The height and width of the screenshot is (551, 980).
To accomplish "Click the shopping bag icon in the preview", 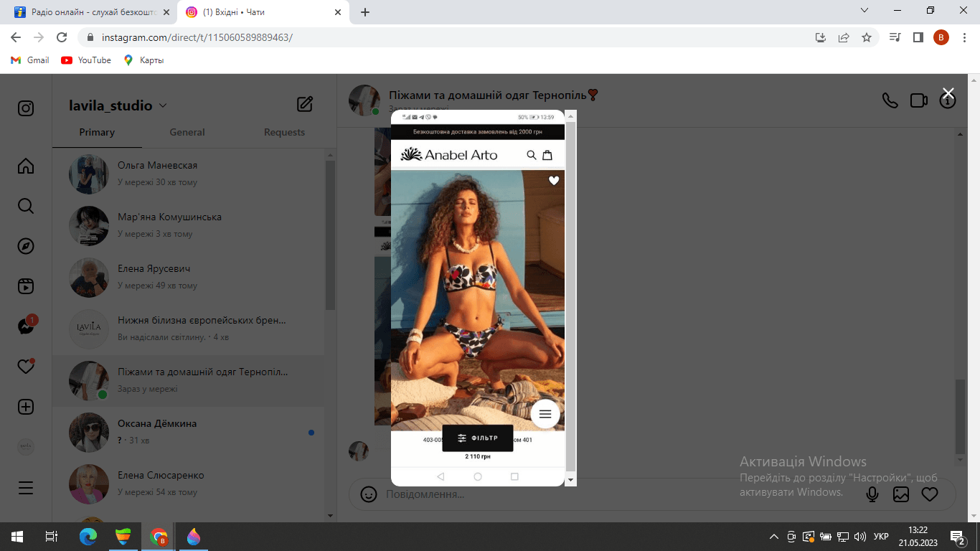I will pos(547,155).
